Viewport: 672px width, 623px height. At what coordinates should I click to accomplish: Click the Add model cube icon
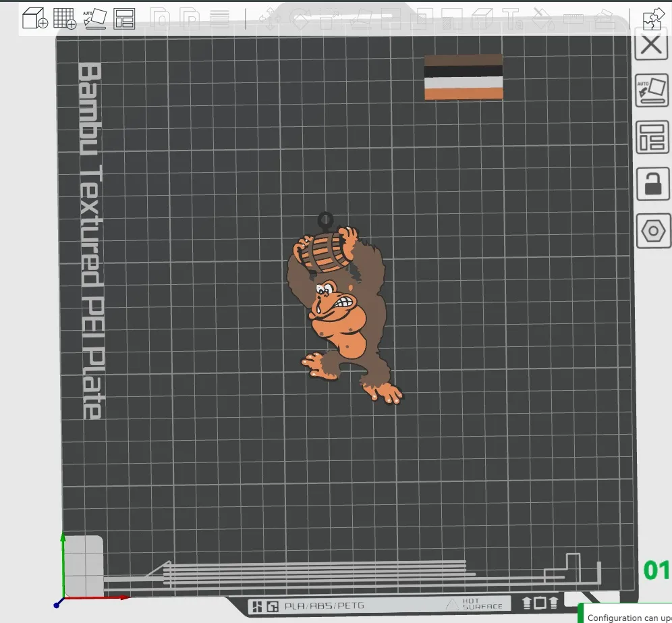pos(34,18)
